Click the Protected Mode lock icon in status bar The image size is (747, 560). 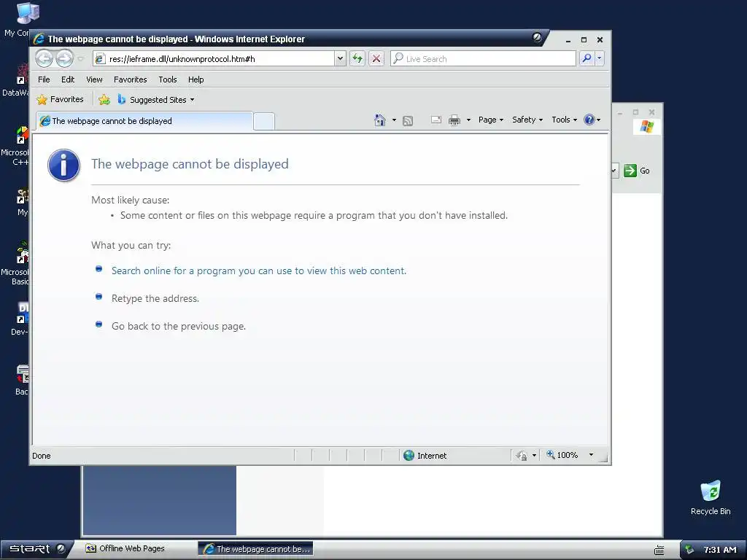coord(522,456)
